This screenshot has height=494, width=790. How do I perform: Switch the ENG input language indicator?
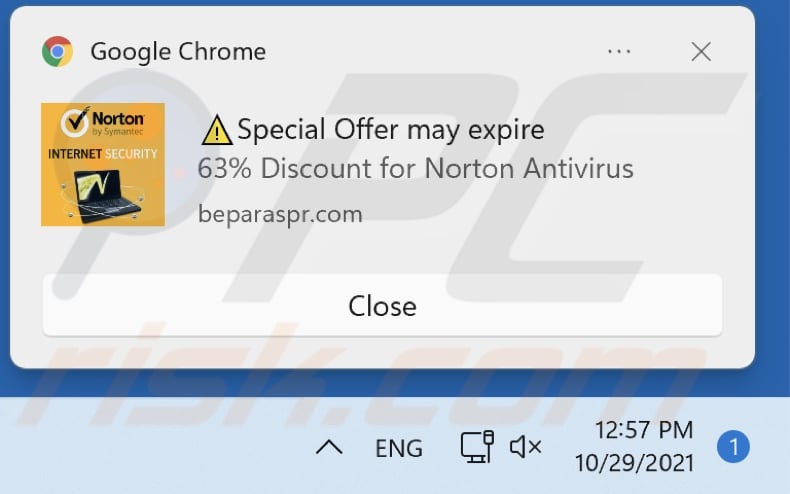pyautogui.click(x=399, y=448)
